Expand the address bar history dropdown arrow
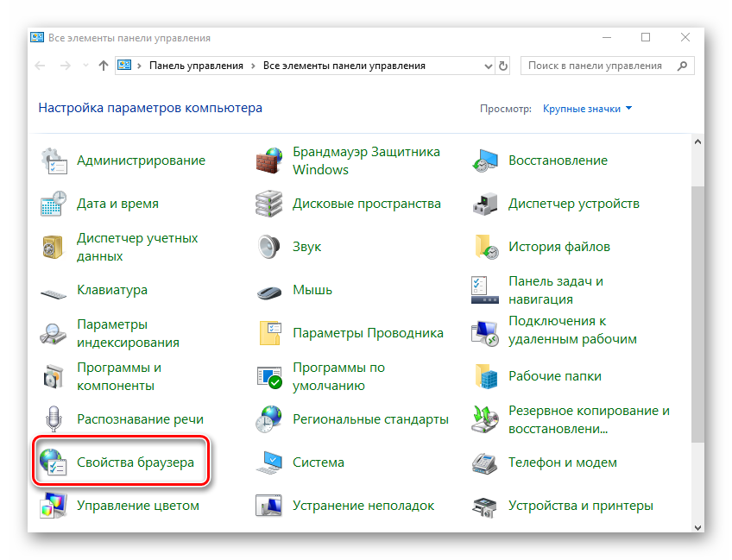The height and width of the screenshot is (560, 732). [x=487, y=66]
